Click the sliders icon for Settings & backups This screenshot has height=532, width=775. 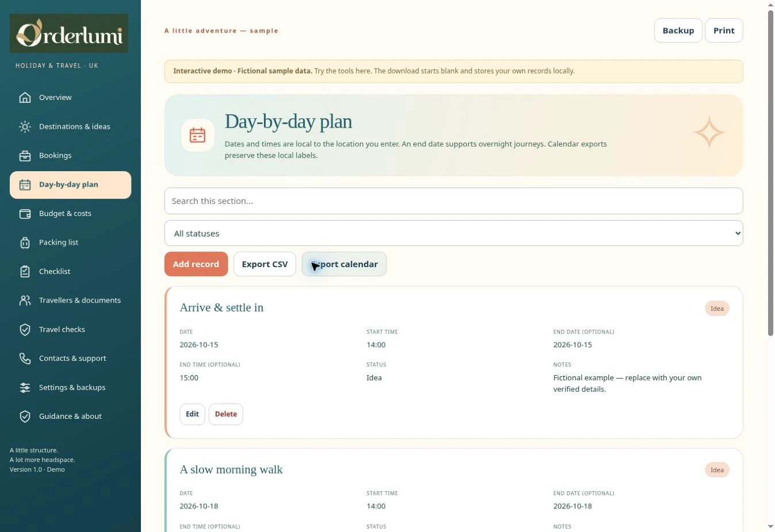coord(25,388)
